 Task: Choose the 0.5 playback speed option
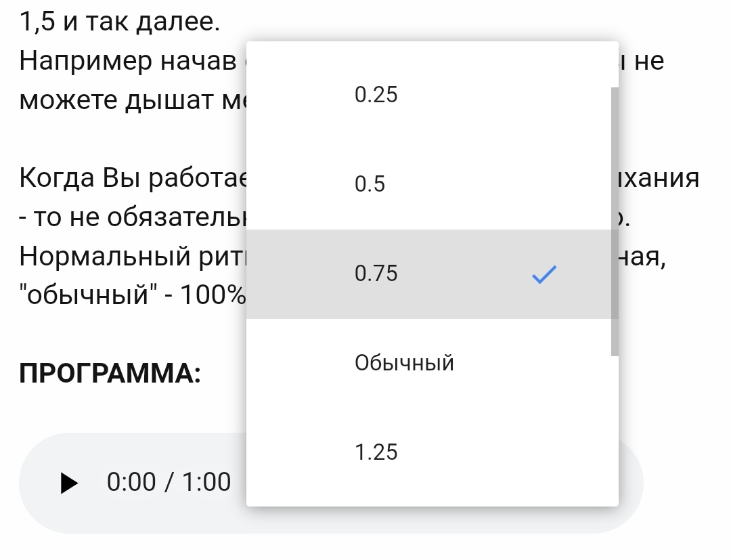point(370,184)
